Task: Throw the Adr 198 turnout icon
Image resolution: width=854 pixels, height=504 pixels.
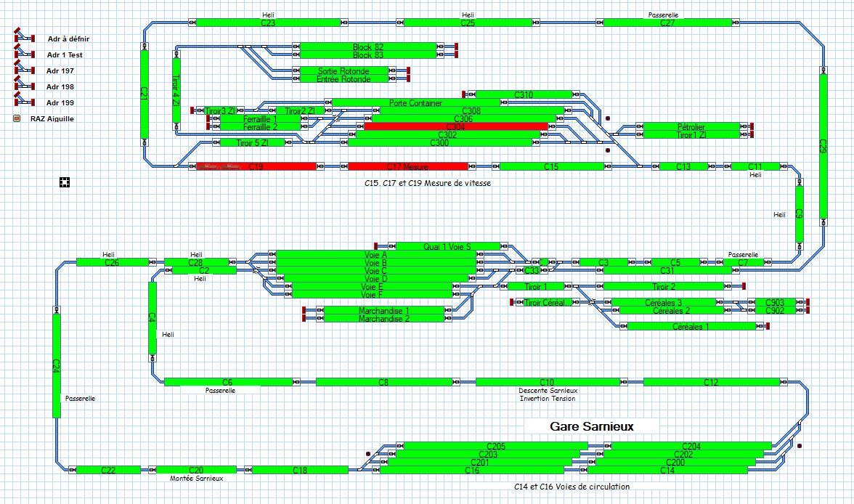Action: pos(23,86)
